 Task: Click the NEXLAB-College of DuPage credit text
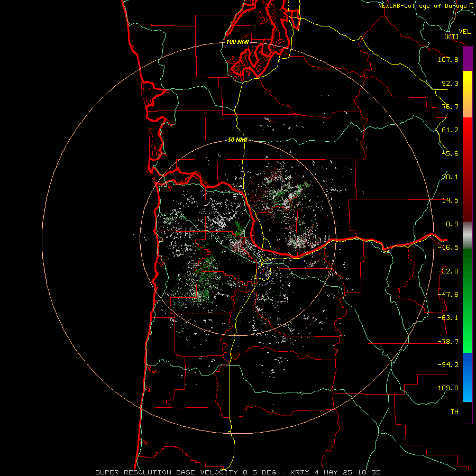coord(427,6)
